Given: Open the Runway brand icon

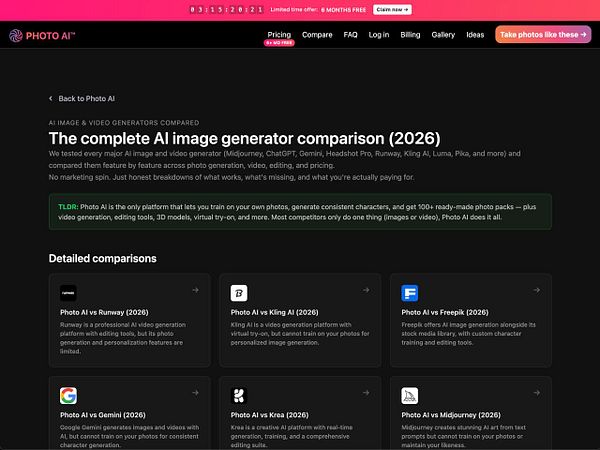Looking at the screenshot, I should tap(68, 293).
